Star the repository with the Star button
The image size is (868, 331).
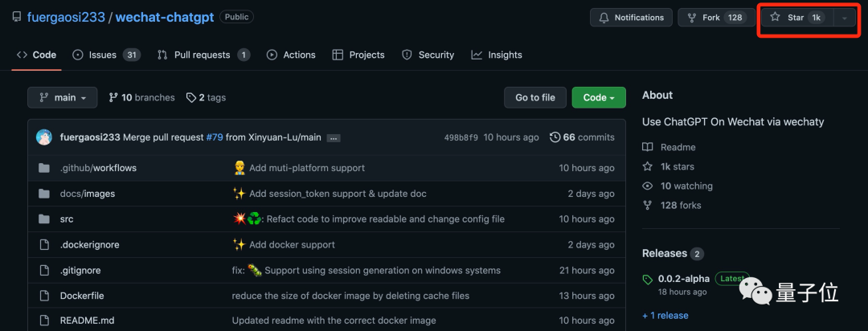click(x=797, y=17)
